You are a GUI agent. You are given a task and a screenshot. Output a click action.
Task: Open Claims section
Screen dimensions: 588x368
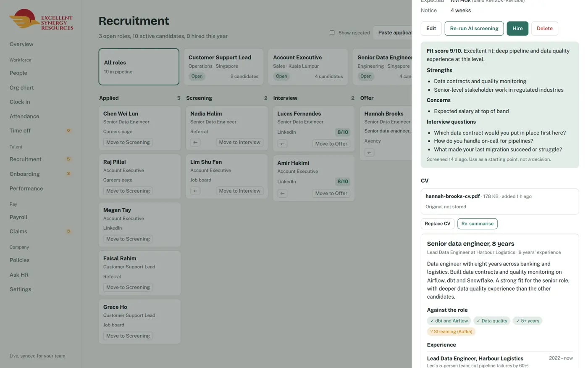18,231
